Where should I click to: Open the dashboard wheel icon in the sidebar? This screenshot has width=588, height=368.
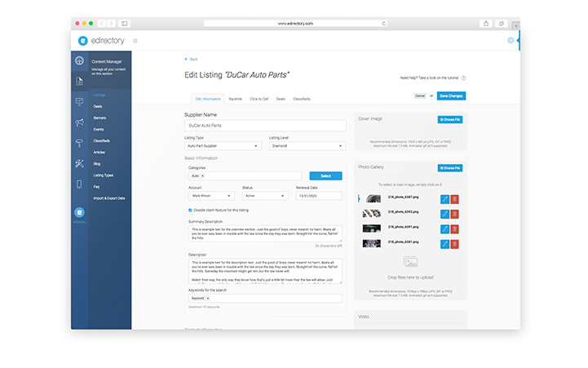[x=79, y=60]
